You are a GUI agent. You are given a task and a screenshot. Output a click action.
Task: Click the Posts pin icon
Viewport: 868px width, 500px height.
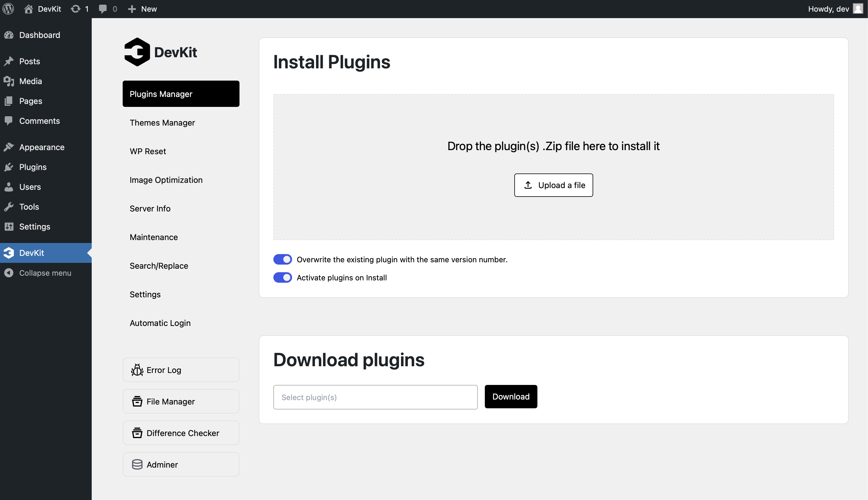(x=9, y=61)
